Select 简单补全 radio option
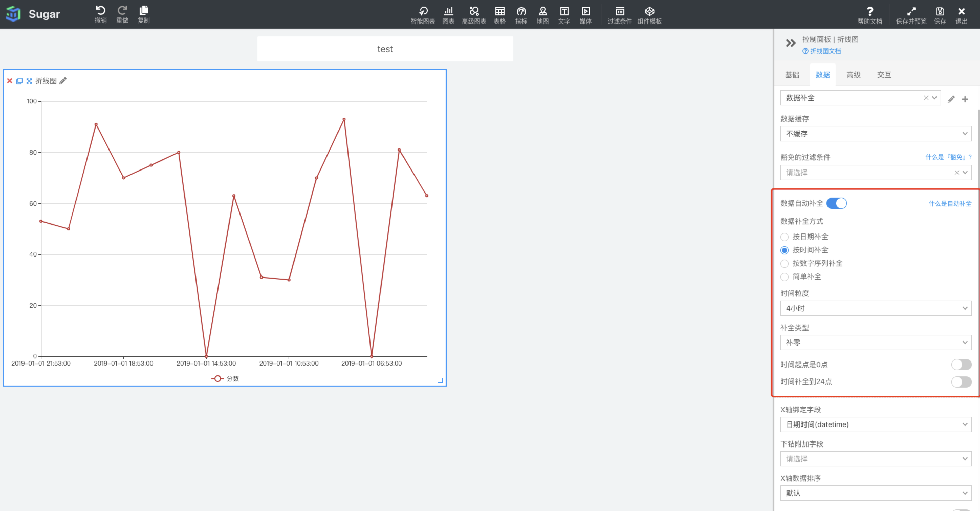The height and width of the screenshot is (511, 980). 784,277
